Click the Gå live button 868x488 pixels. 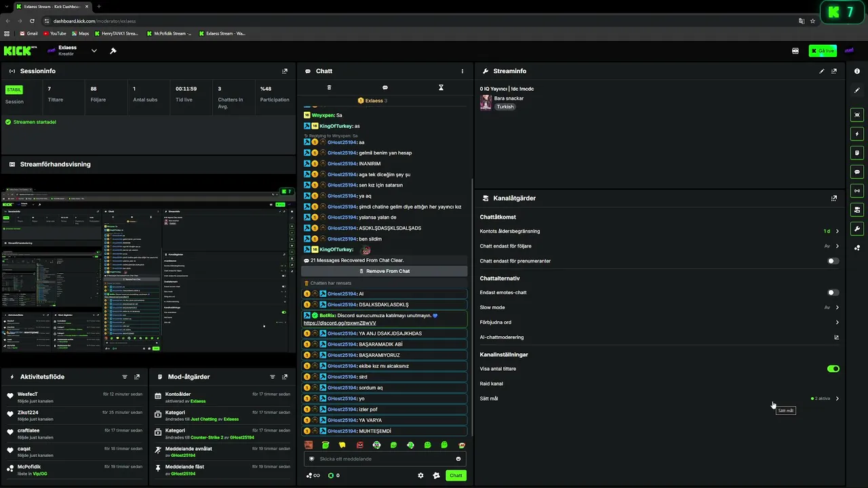(x=823, y=51)
